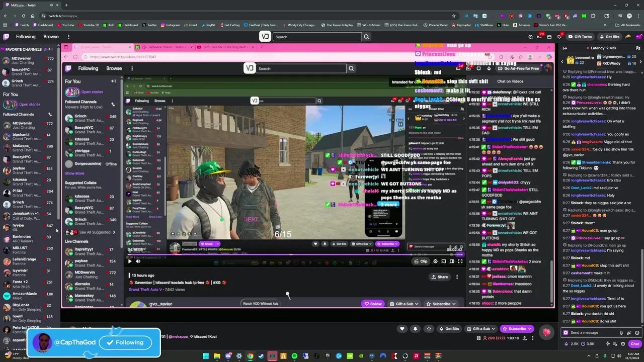Open Open stories in main sidebar

pos(30,104)
